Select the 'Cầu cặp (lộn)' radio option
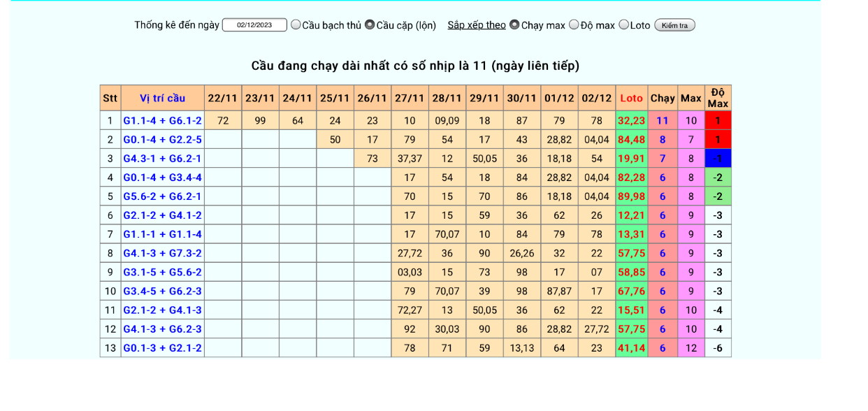 click(x=370, y=25)
